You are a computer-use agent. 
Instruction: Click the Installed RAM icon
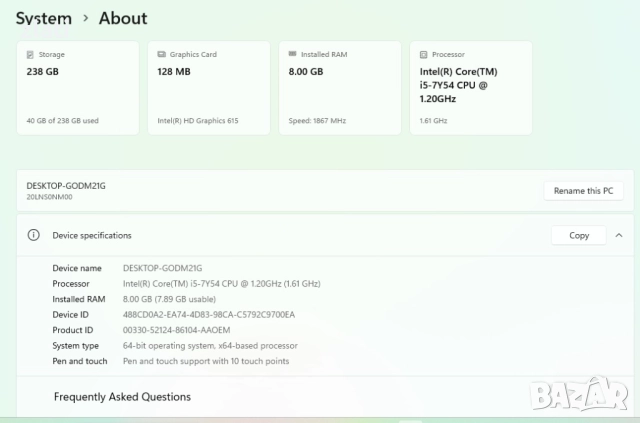(292, 54)
